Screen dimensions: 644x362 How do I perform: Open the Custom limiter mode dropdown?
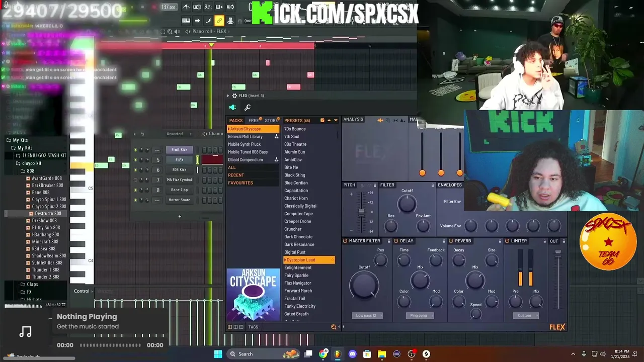pos(525,316)
